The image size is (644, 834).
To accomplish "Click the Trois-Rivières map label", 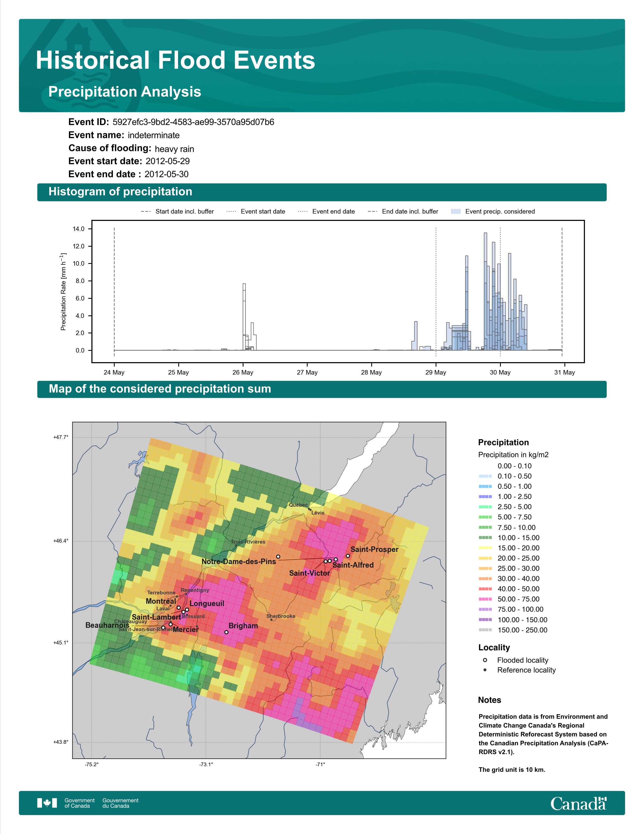I will (248, 542).
